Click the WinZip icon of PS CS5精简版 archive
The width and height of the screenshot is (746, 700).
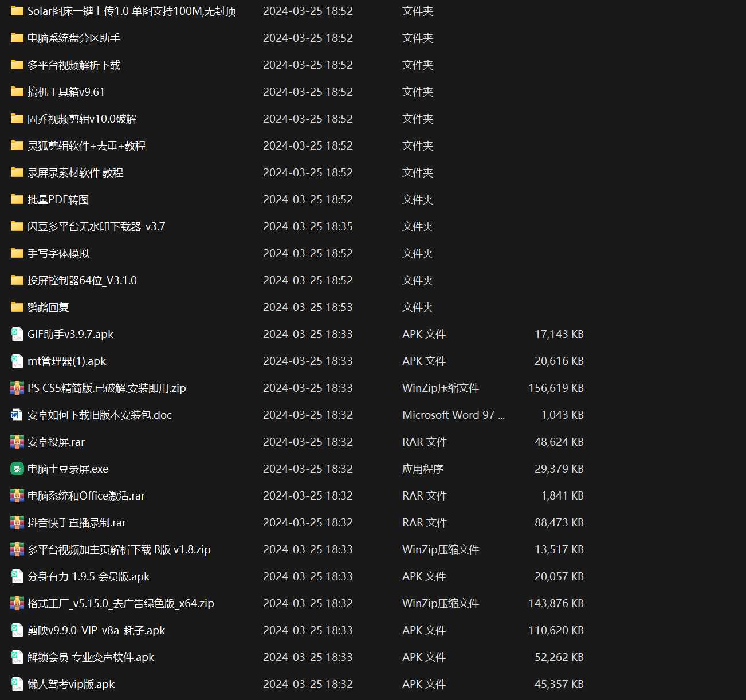(16, 388)
